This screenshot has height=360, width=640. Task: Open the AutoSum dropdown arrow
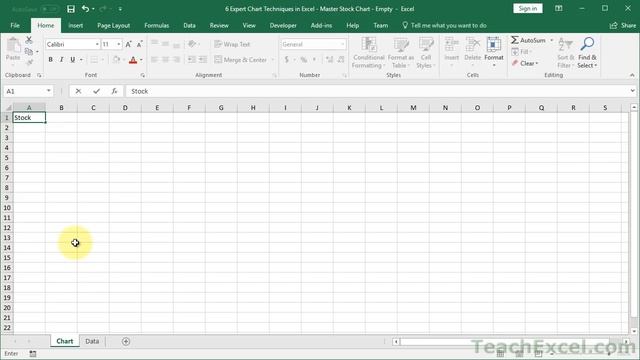point(551,40)
